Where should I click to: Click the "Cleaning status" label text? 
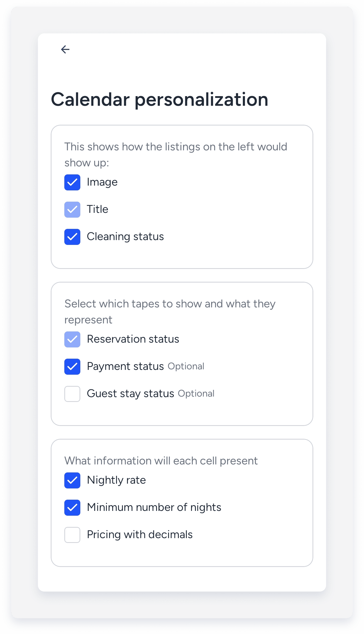(125, 237)
